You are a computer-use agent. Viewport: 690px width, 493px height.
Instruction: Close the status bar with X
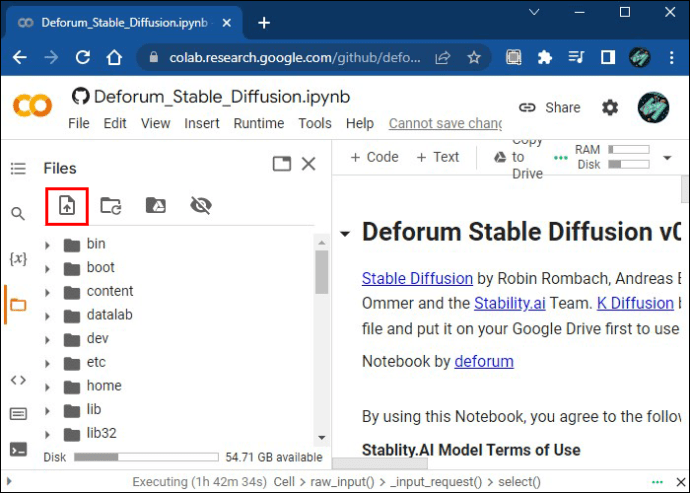681,482
